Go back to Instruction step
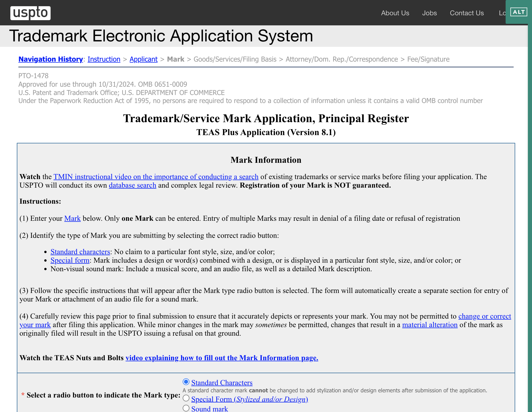 point(104,59)
